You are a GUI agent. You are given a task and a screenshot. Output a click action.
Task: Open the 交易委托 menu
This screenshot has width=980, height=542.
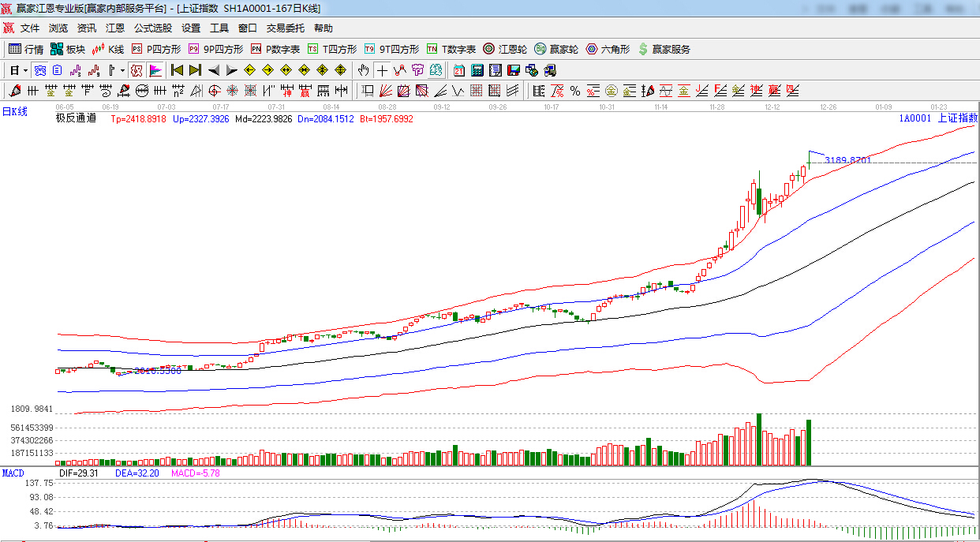(285, 28)
